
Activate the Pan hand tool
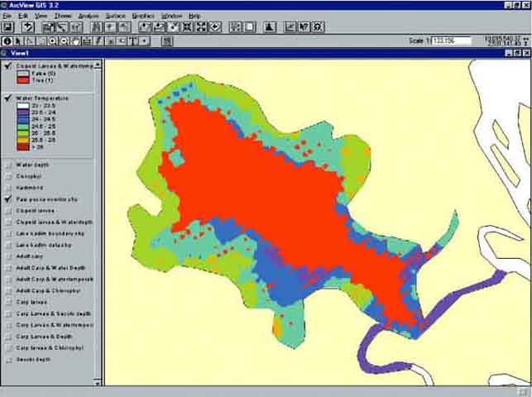75,40
